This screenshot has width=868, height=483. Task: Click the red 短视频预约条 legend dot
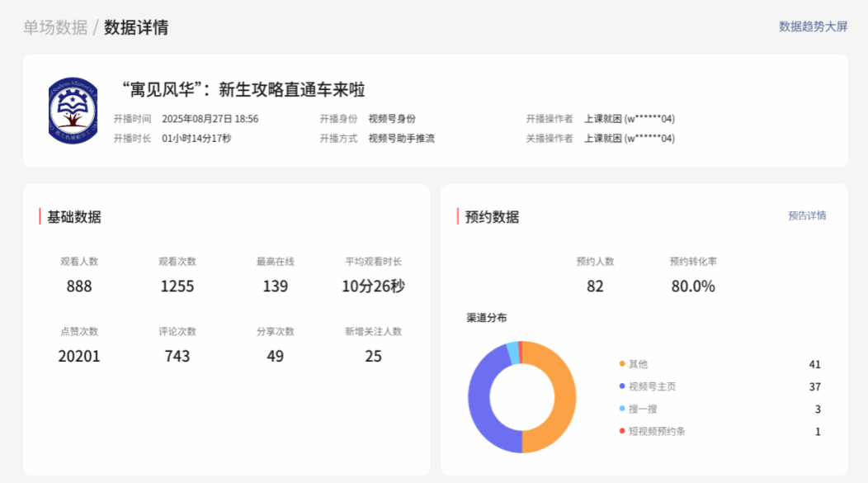tap(621, 431)
